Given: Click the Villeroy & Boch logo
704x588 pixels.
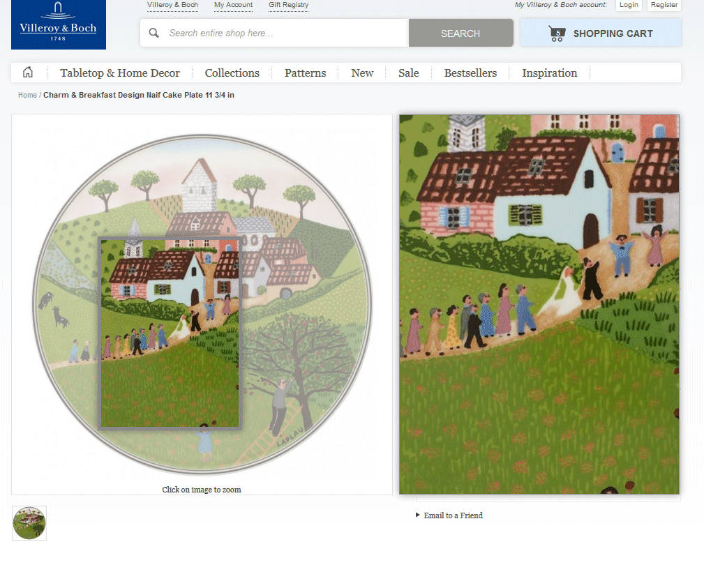Looking at the screenshot, I should pyautogui.click(x=59, y=24).
